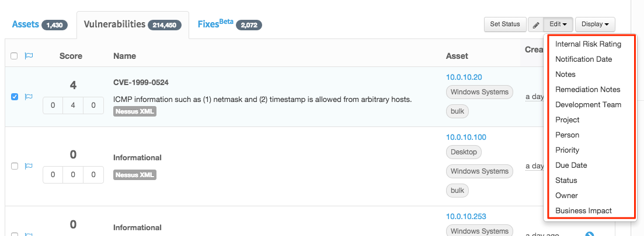This screenshot has width=644, height=236.
Task: Sort by the Score column header
Action: click(71, 56)
